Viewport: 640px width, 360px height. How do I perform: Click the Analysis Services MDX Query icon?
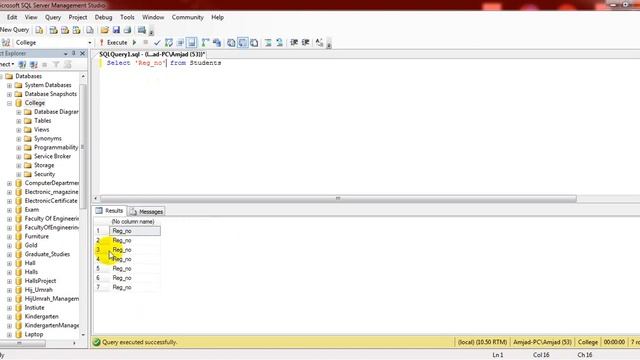[53, 30]
